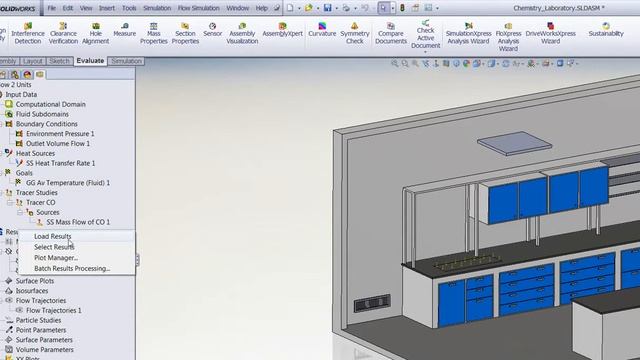Collapse the Sources tree node

(20, 212)
